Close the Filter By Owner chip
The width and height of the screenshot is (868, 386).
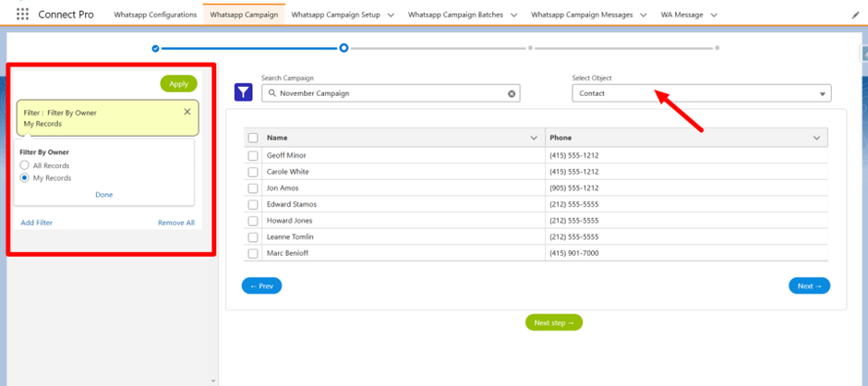187,112
